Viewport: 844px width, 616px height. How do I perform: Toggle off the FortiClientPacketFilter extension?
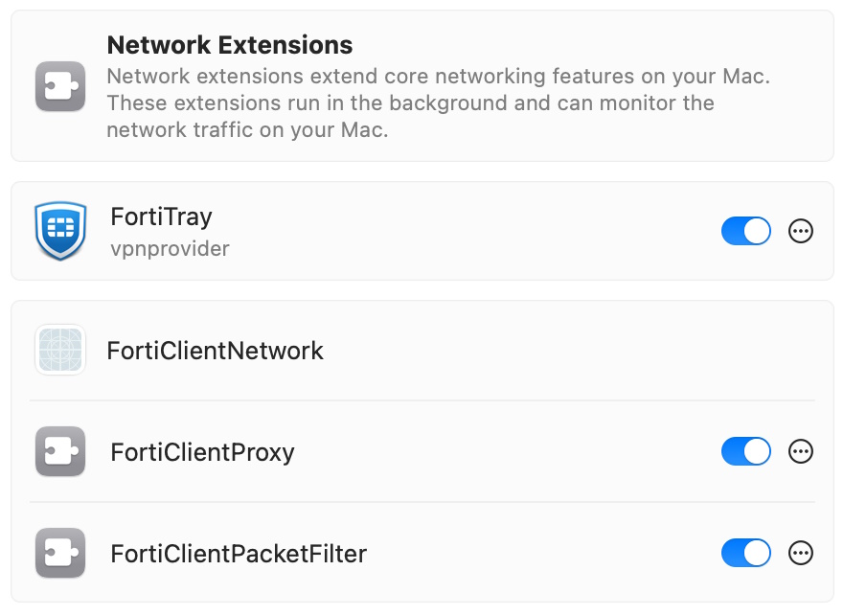tap(745, 553)
